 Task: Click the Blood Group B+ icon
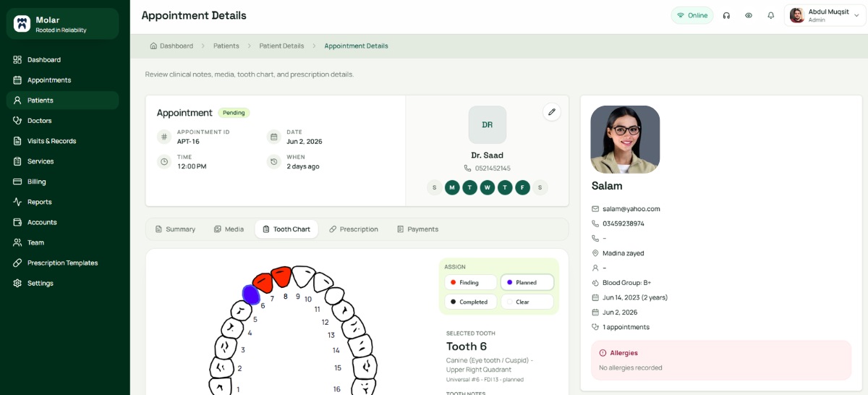point(595,283)
